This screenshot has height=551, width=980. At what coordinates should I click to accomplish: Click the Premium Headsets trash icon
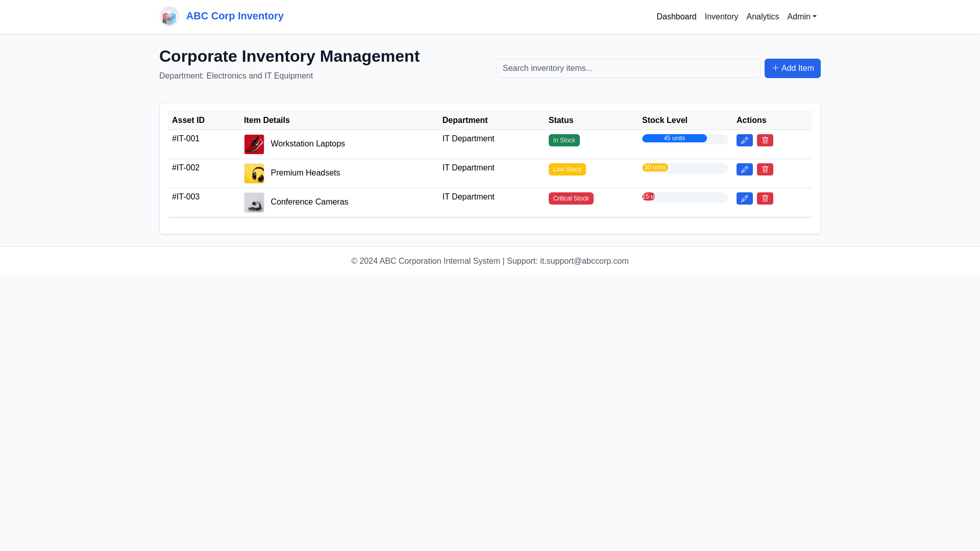pyautogui.click(x=765, y=169)
